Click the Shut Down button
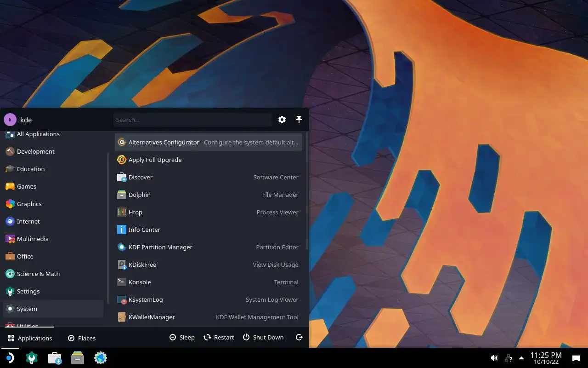588x368 pixels. pyautogui.click(x=263, y=337)
